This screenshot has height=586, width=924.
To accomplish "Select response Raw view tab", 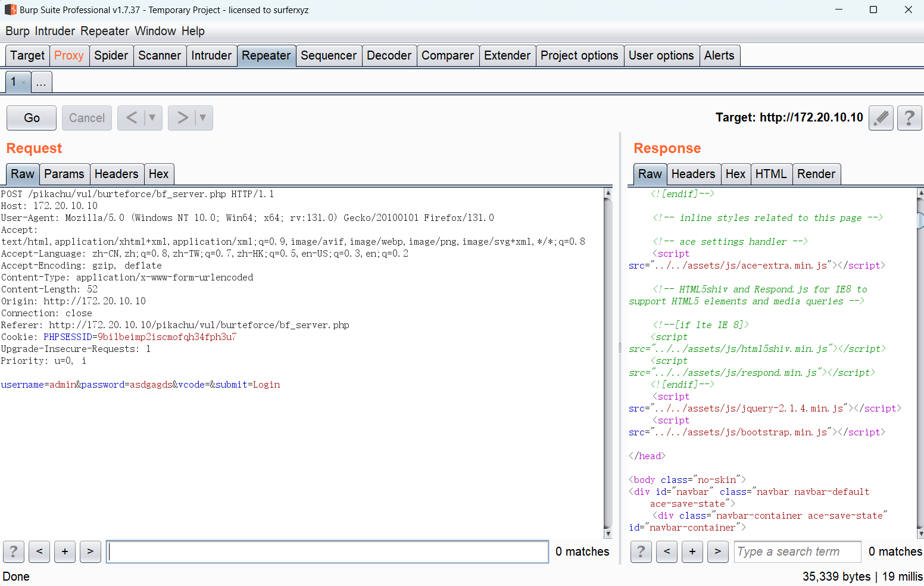I will pos(650,174).
